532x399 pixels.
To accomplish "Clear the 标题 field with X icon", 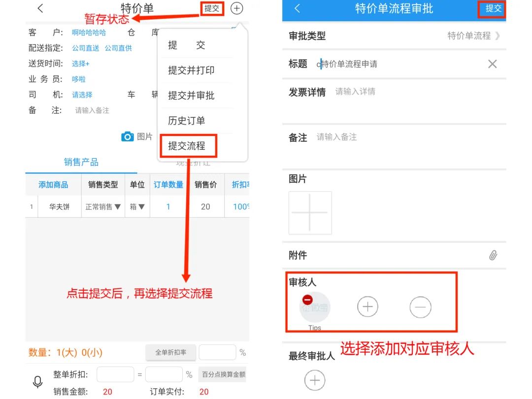I will coord(492,64).
